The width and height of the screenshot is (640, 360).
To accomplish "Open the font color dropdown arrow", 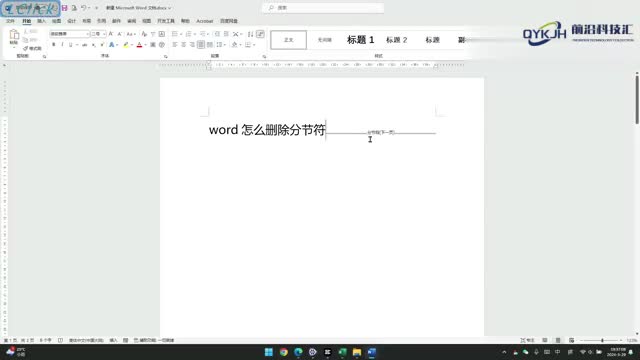I will tap(145, 45).
